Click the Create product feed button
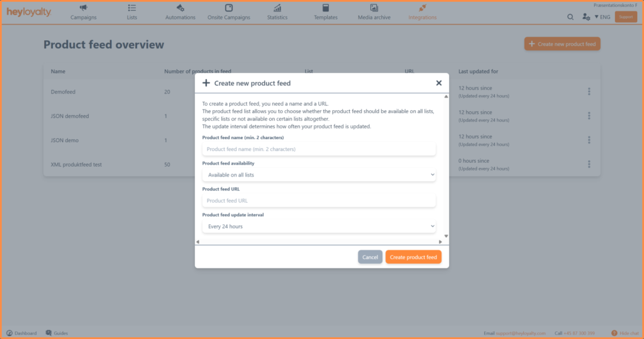644x339 pixels. point(413,257)
